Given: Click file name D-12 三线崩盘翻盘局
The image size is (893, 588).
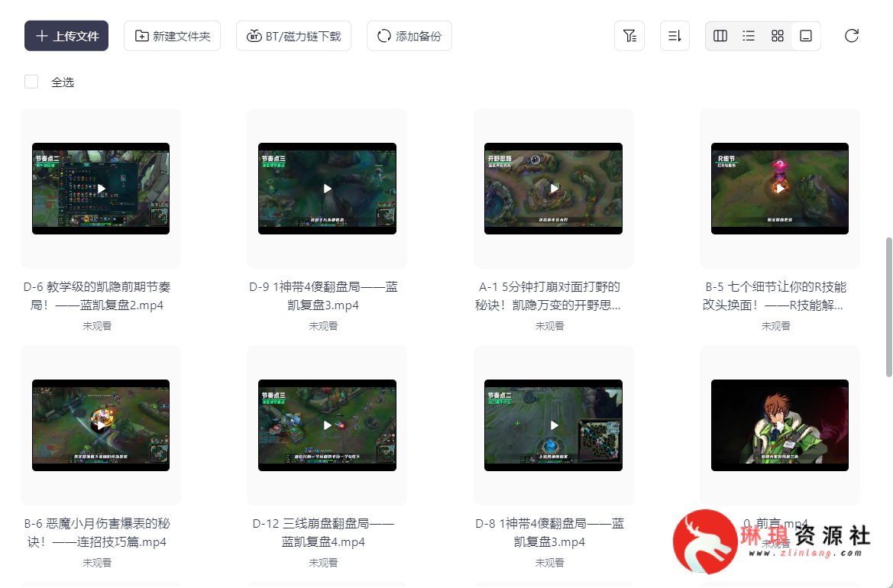Looking at the screenshot, I should (323, 533).
